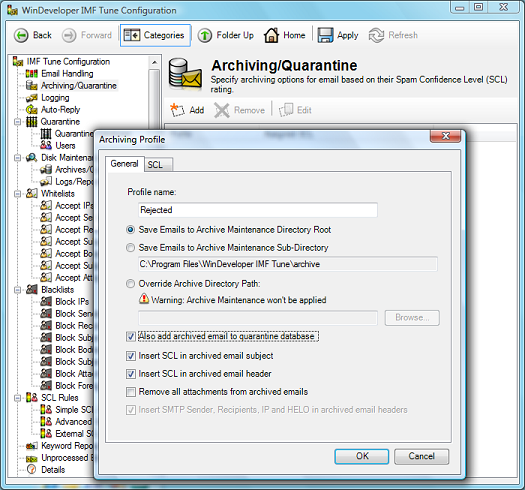The height and width of the screenshot is (490, 525).
Task: Select Save Emails to Archive Maintenance Sub-Directory
Action: coord(130,248)
